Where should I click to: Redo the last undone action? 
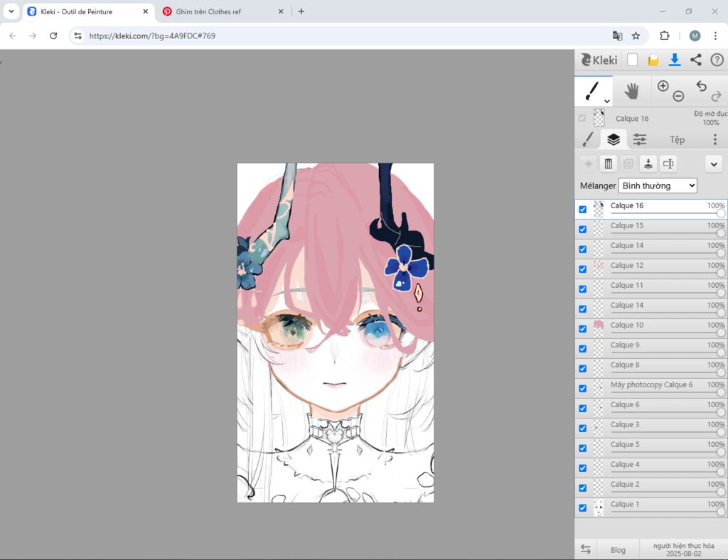(717, 96)
